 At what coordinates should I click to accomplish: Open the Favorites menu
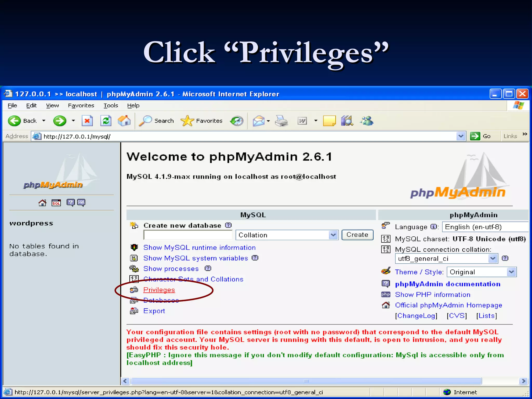click(x=81, y=105)
